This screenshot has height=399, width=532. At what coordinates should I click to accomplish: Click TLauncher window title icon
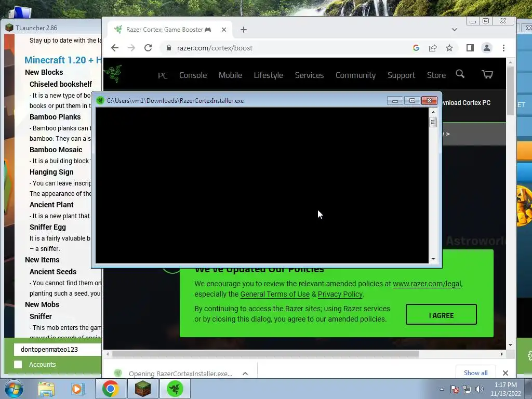[x=9, y=28]
